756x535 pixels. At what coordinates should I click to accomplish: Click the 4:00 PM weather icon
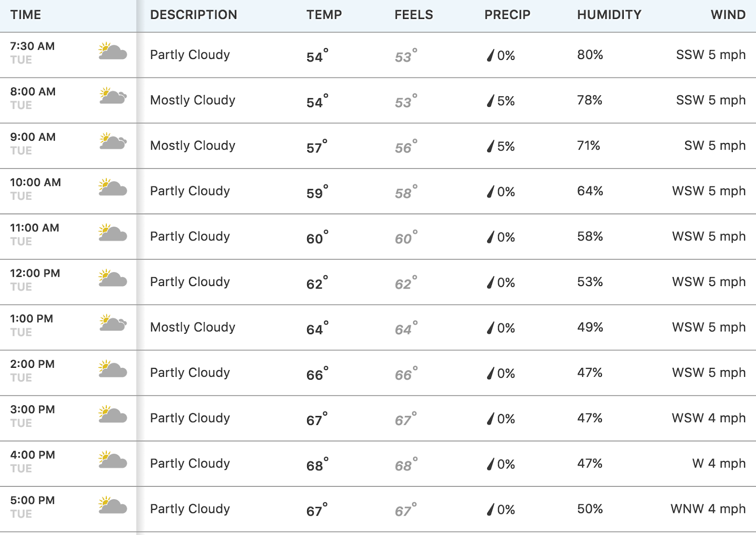(112, 460)
